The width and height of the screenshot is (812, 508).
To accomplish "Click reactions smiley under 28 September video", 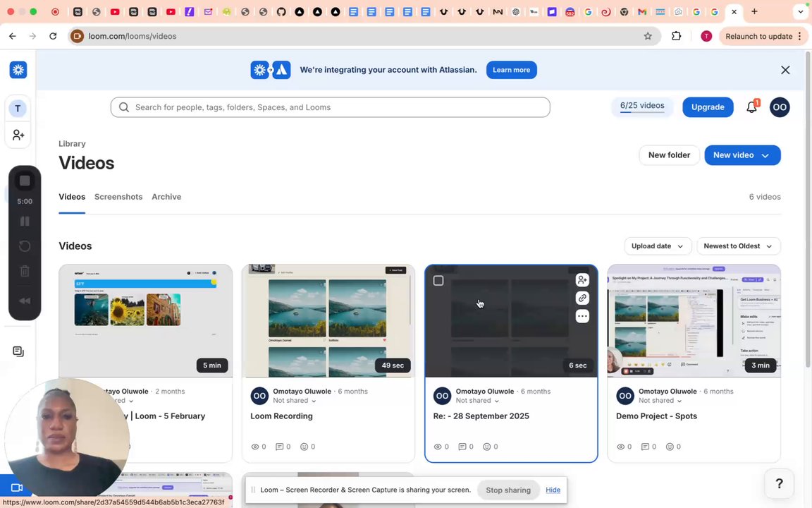I will tap(487, 447).
